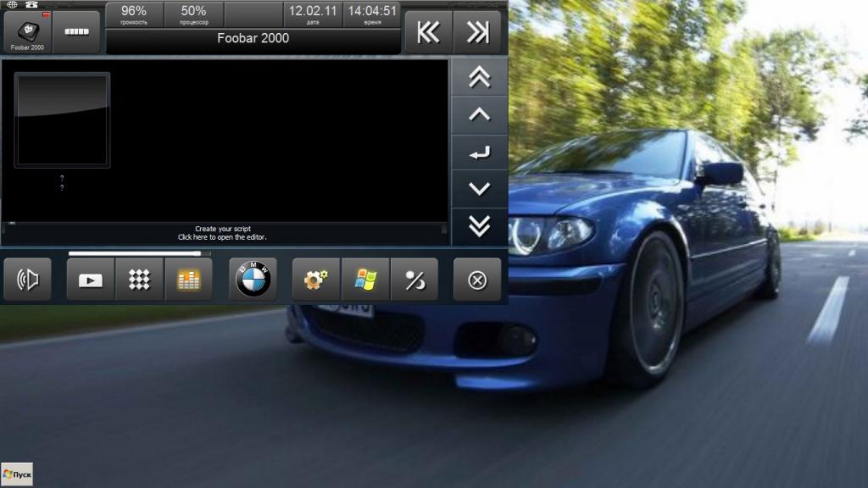
Task: Move selection up one item
Action: click(x=479, y=114)
